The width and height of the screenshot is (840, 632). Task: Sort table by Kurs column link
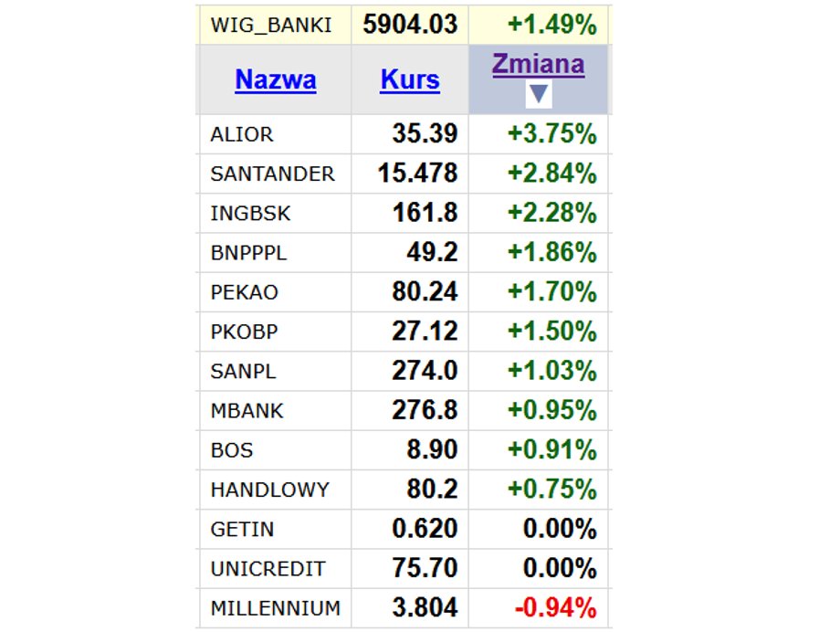pyautogui.click(x=410, y=79)
